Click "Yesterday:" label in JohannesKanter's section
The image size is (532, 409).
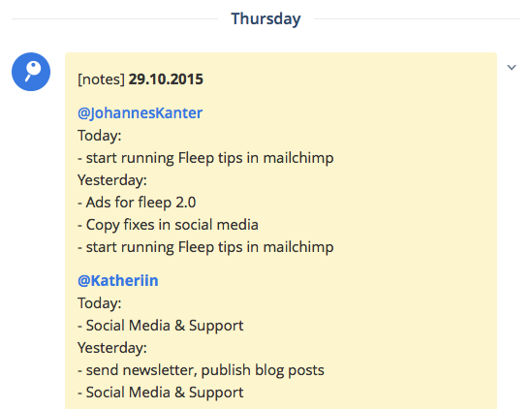click(x=112, y=180)
